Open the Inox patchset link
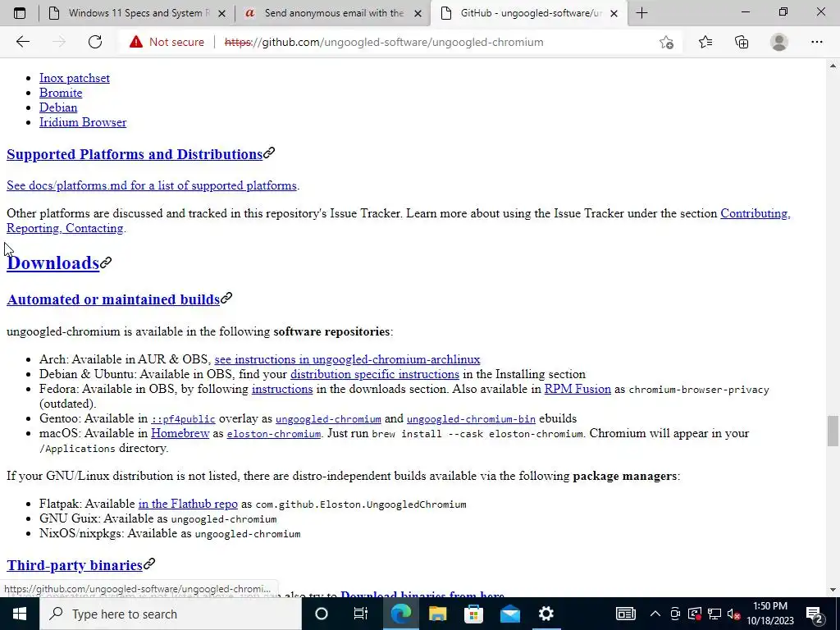The height and width of the screenshot is (630, 840). tap(75, 78)
